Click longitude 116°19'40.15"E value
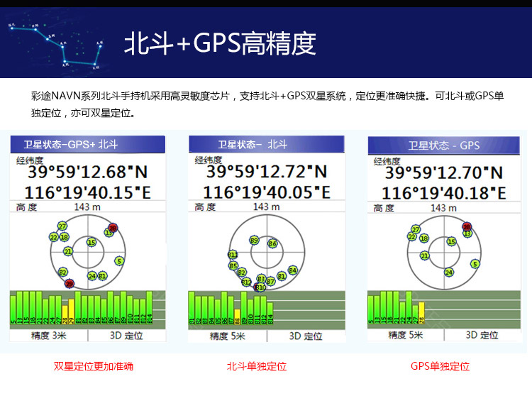 [88, 193]
